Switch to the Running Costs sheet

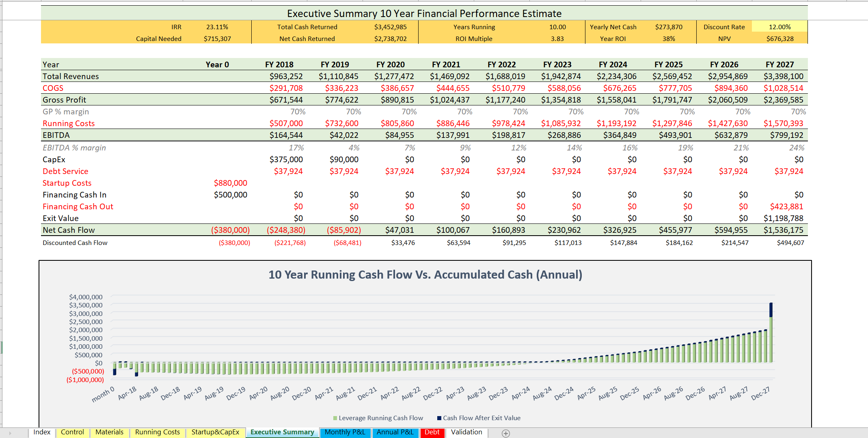click(x=158, y=432)
